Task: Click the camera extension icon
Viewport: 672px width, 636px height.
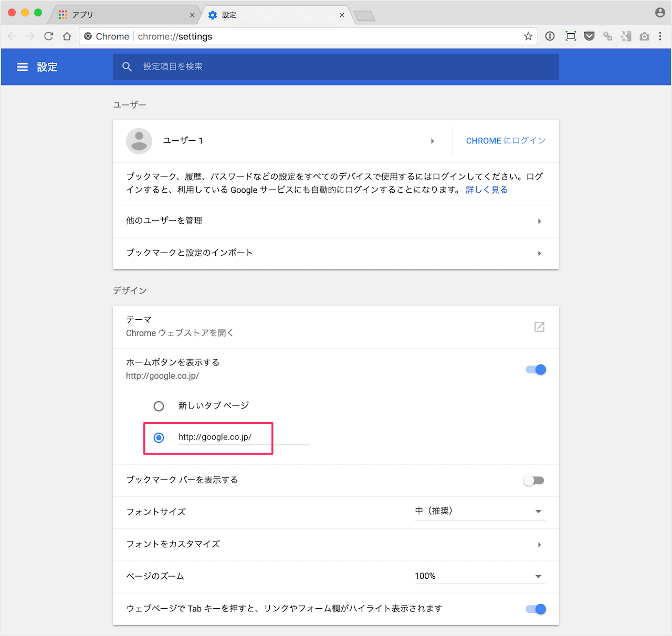Action: [x=644, y=36]
